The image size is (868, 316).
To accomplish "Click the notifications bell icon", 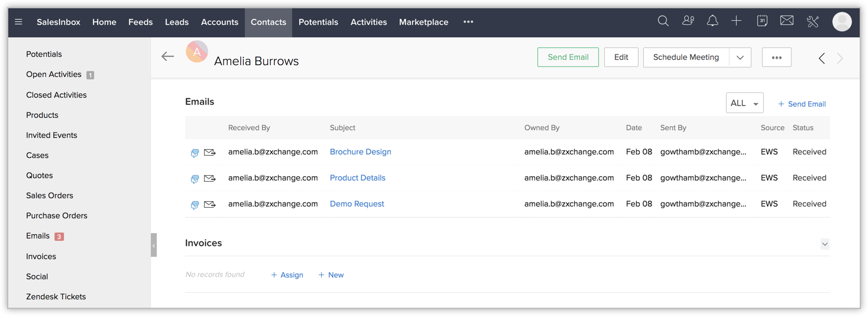I will [712, 21].
